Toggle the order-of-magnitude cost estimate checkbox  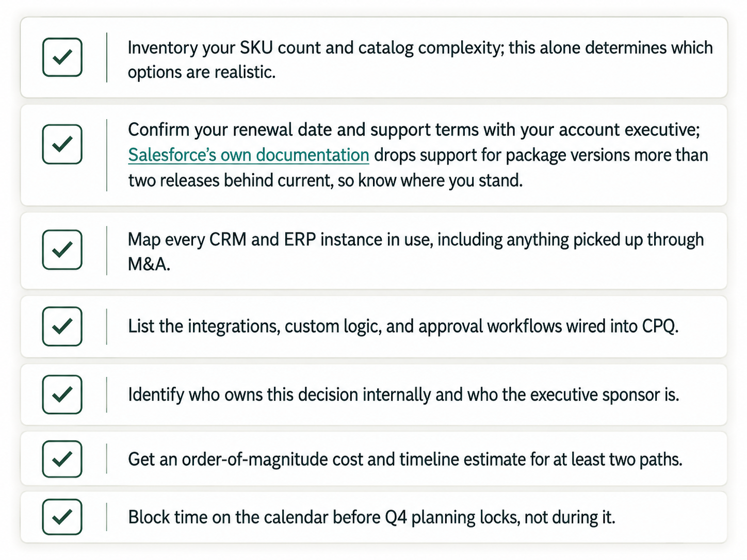click(62, 459)
